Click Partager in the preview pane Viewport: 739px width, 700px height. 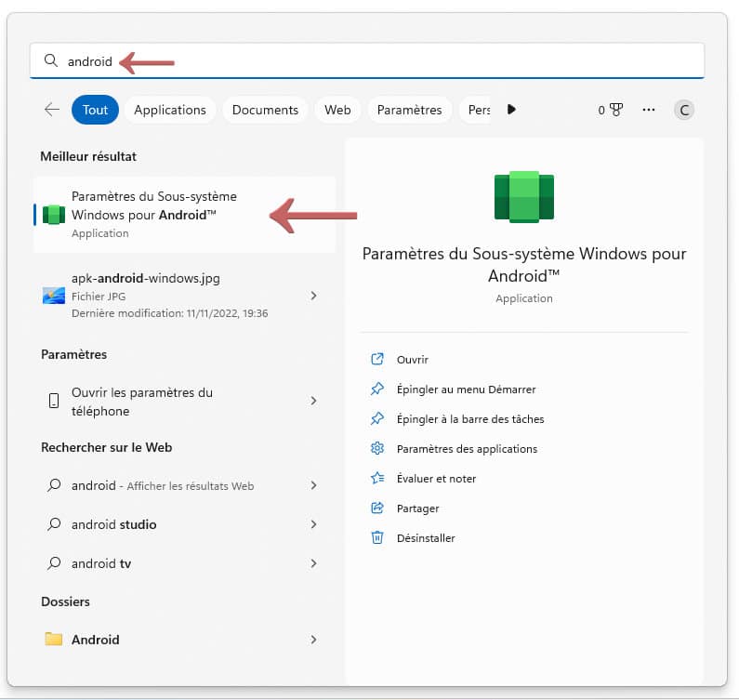(418, 508)
